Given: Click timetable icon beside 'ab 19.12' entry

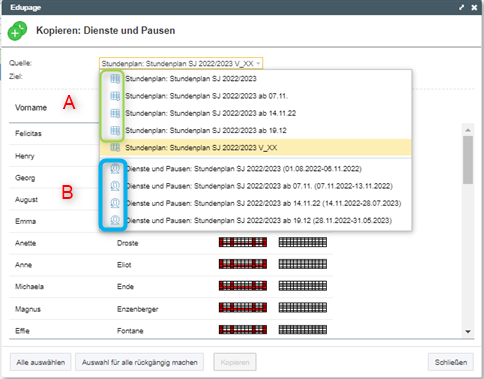Looking at the screenshot, I should [115, 130].
